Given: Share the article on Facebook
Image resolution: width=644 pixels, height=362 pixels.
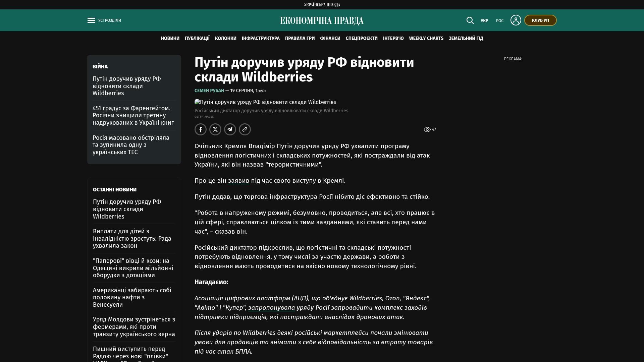Looking at the screenshot, I should click(201, 129).
